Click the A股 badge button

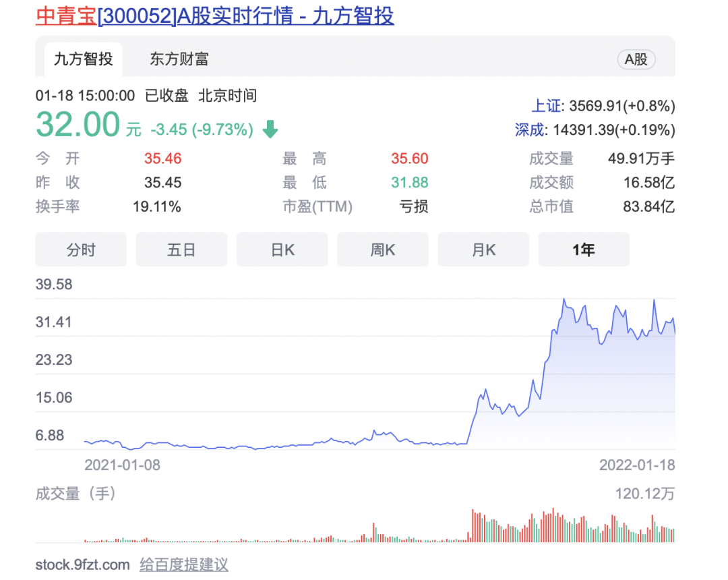[636, 59]
